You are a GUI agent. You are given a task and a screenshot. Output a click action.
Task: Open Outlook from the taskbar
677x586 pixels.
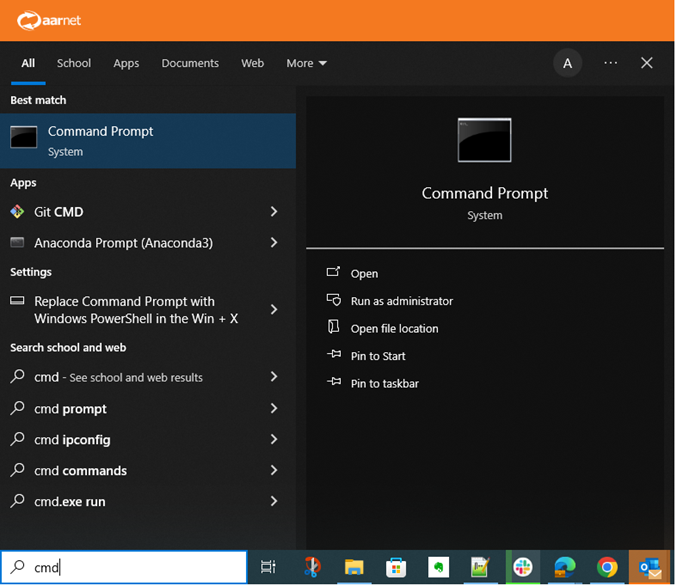click(x=650, y=567)
